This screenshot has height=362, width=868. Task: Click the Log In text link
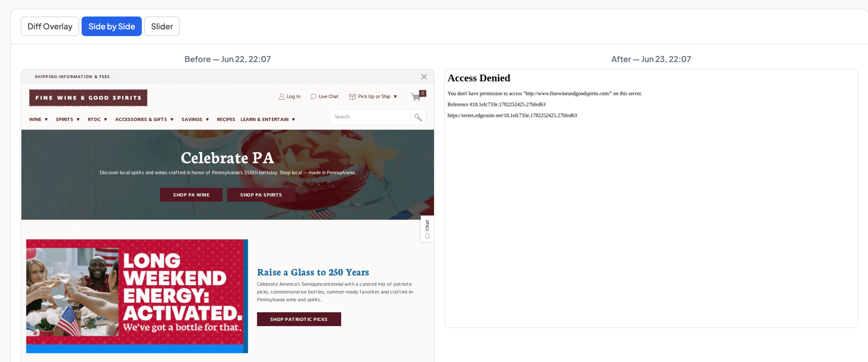(293, 97)
